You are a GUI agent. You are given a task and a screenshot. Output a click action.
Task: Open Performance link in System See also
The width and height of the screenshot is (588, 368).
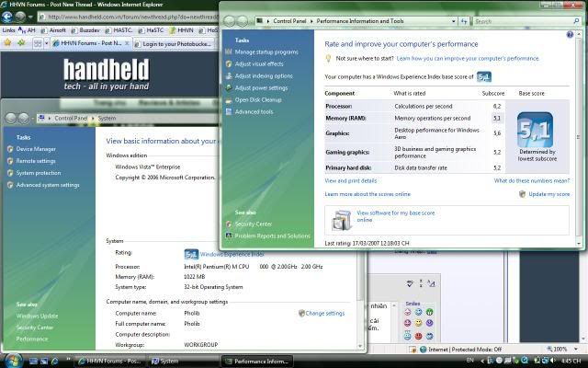point(32,339)
